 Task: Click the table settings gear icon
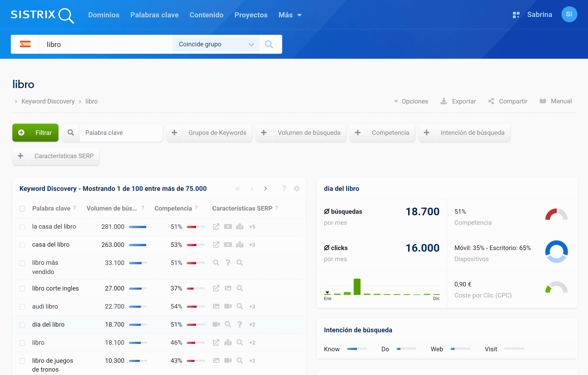point(297,188)
